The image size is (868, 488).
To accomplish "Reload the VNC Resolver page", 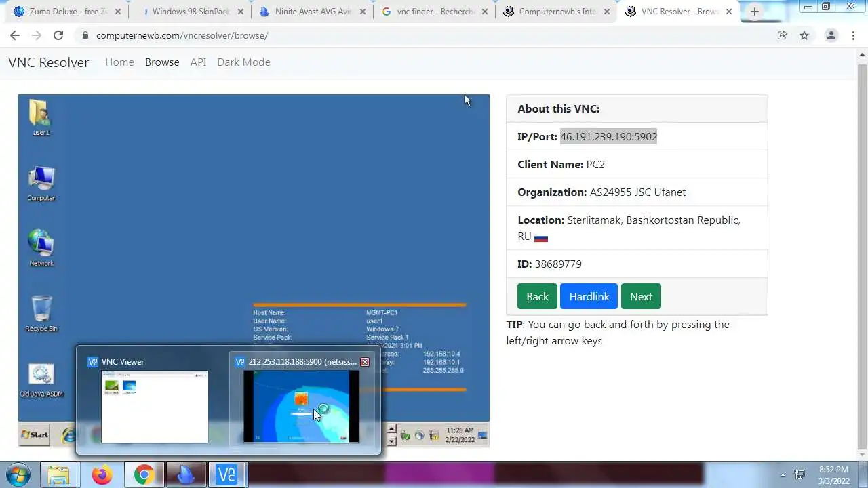I will pos(58,35).
